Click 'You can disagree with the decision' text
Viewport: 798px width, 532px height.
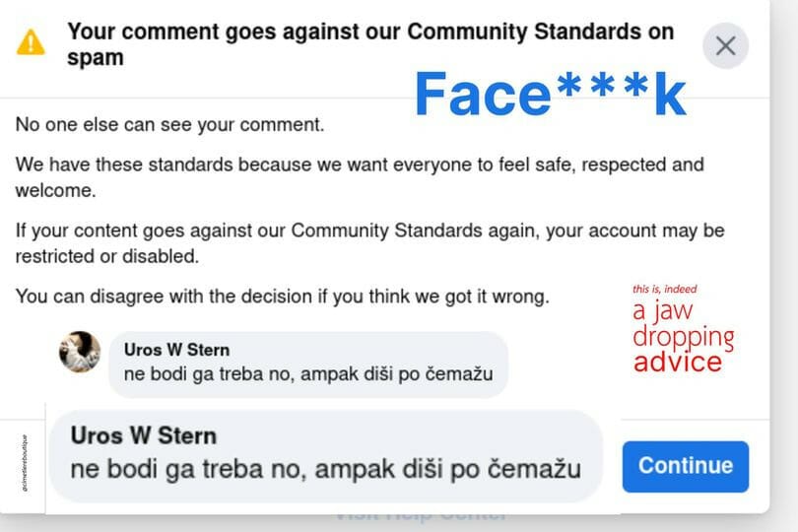click(282, 296)
